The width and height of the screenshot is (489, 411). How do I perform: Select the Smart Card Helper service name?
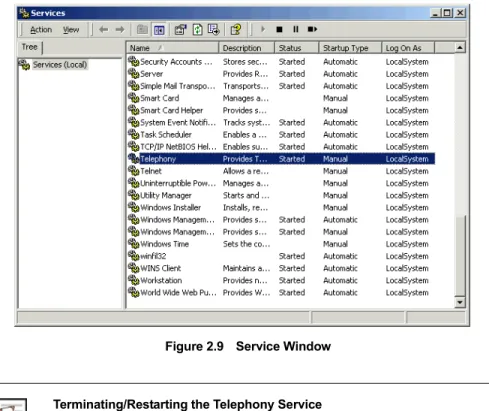tap(172, 111)
